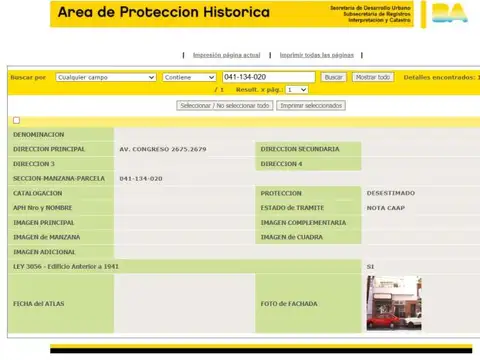This screenshot has height=360, width=480.
Task: Tick the record selection checkbox
Action: 16,120
